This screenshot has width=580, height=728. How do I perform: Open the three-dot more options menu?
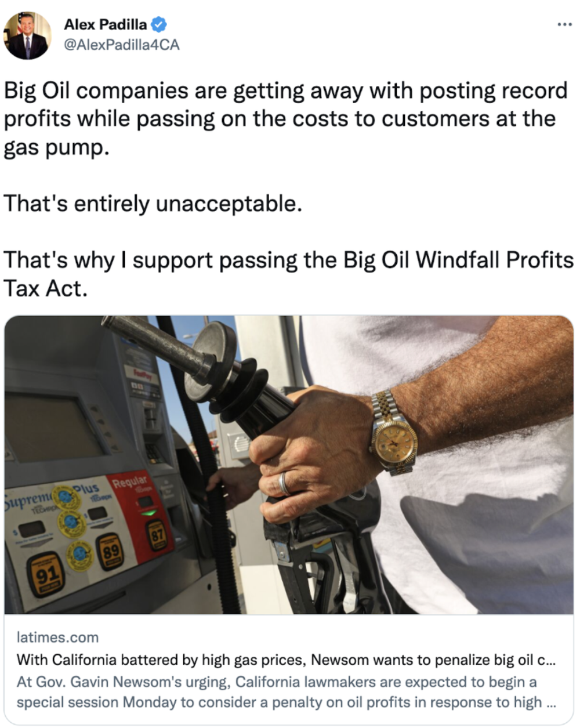564,24
